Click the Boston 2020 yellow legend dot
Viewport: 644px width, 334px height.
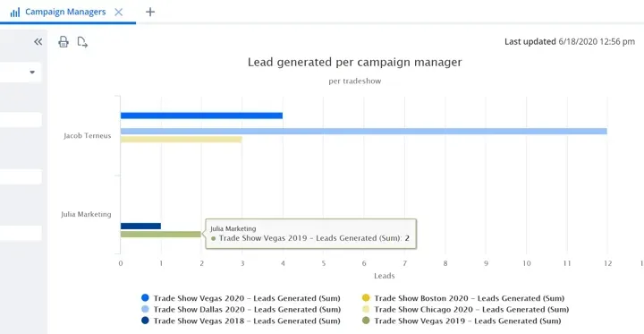click(x=366, y=298)
